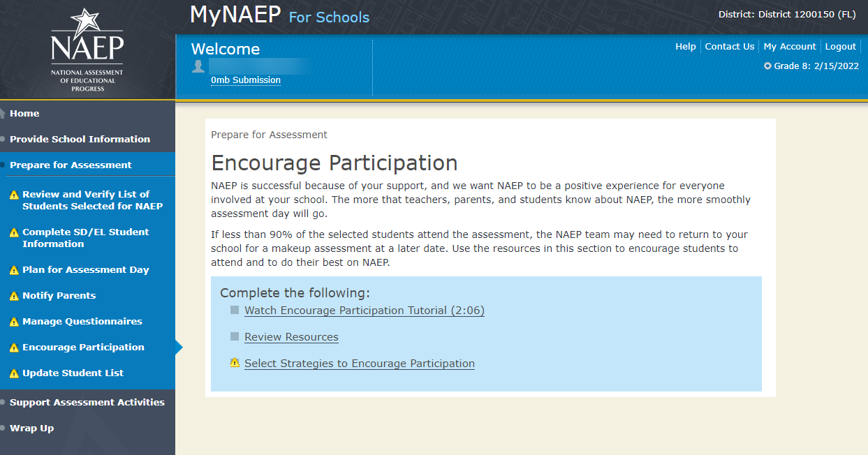Click status square beside Review Resources
868x455 pixels.
point(235,336)
